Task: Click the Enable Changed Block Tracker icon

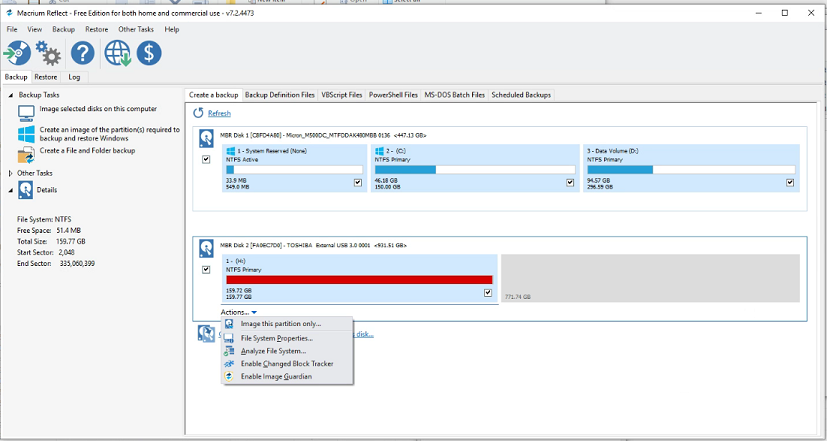Action: (229, 363)
